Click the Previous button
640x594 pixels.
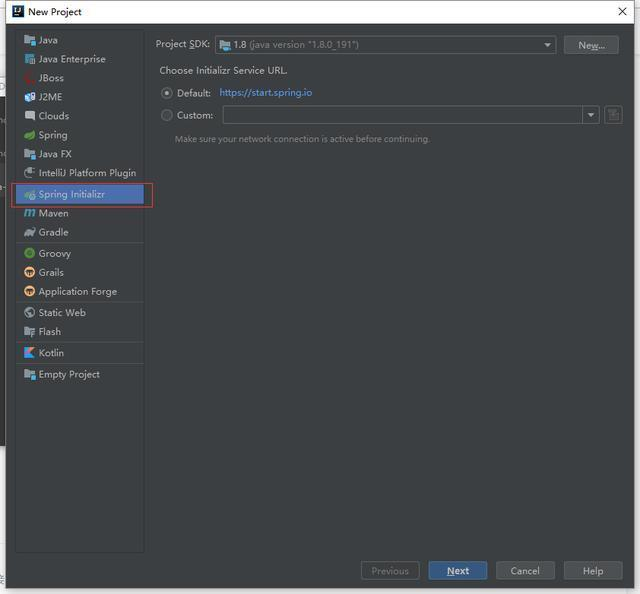tap(390, 570)
